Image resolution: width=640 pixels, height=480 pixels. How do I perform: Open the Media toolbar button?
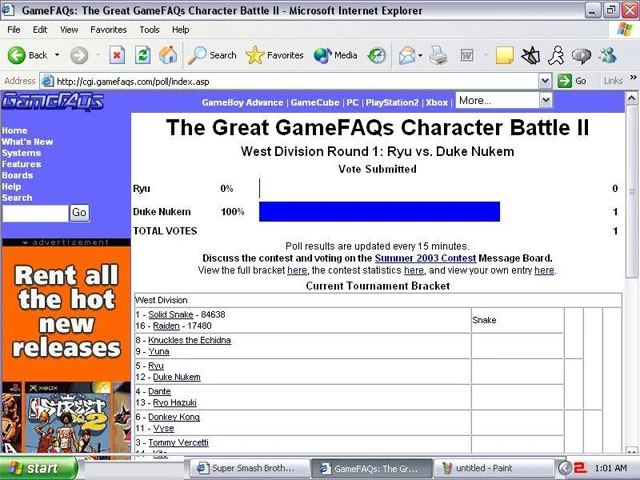tap(335, 55)
